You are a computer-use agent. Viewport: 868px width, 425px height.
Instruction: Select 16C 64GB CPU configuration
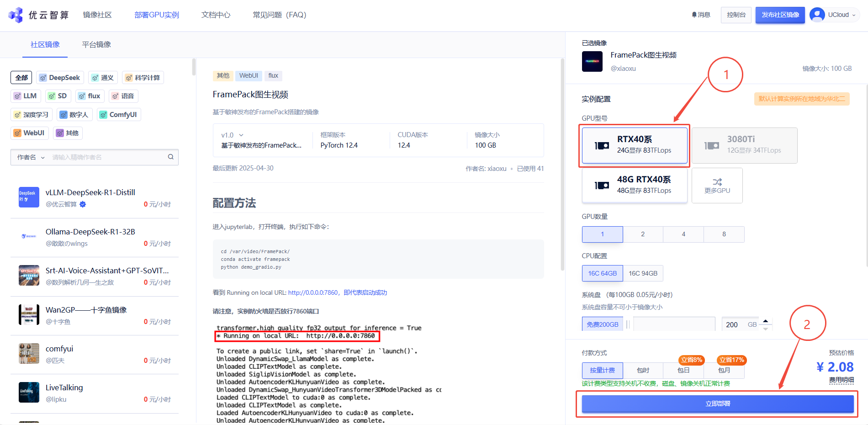pyautogui.click(x=602, y=273)
